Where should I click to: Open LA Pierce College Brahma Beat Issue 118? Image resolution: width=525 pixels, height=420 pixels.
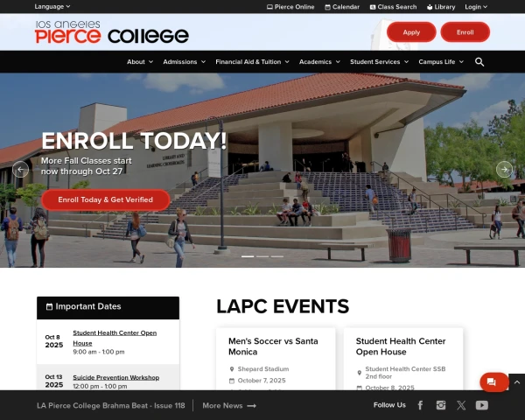point(111,406)
